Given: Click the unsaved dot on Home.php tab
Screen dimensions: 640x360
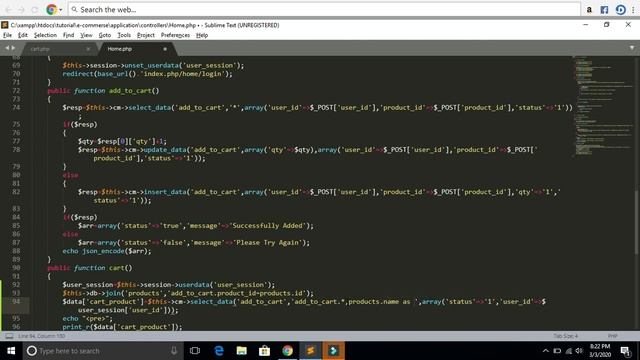Looking at the screenshot, I should [165, 49].
